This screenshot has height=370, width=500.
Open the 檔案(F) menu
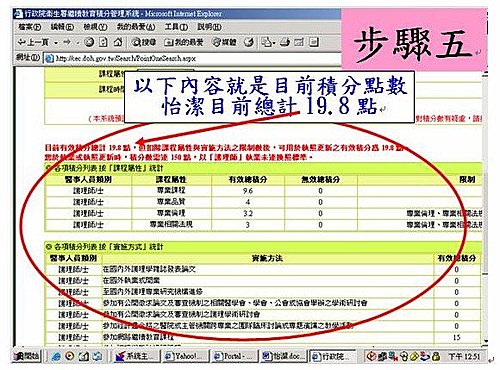click(x=30, y=27)
